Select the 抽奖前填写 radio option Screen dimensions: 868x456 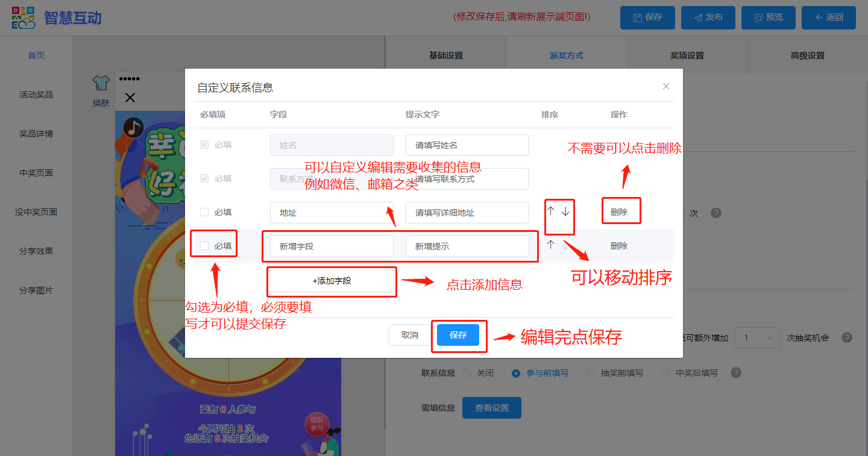click(591, 373)
